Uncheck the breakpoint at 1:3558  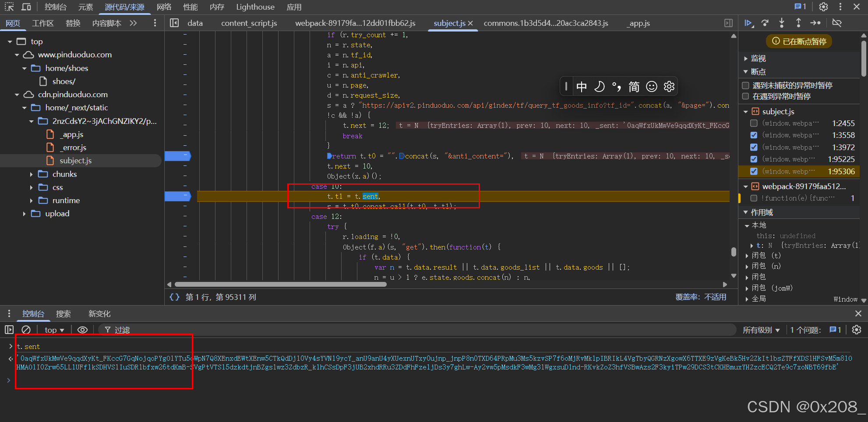pos(754,135)
